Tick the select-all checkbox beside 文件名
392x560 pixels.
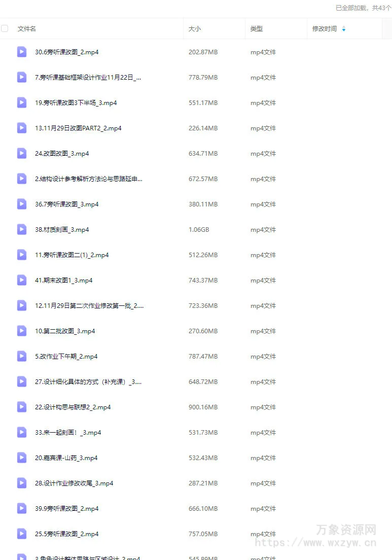(5, 28)
